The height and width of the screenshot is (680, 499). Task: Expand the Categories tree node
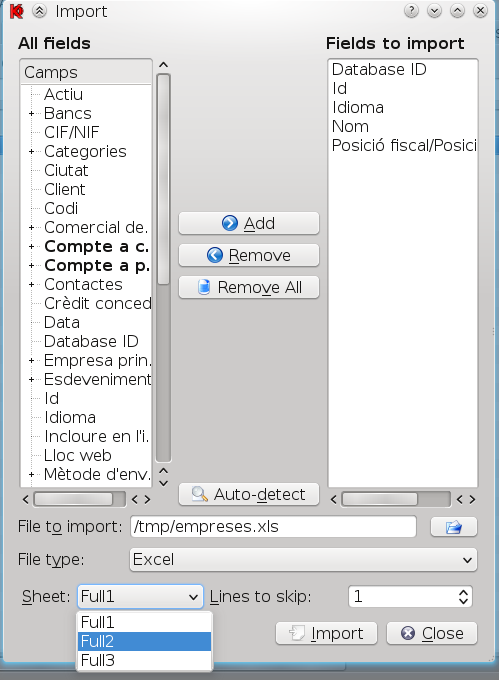point(31,151)
